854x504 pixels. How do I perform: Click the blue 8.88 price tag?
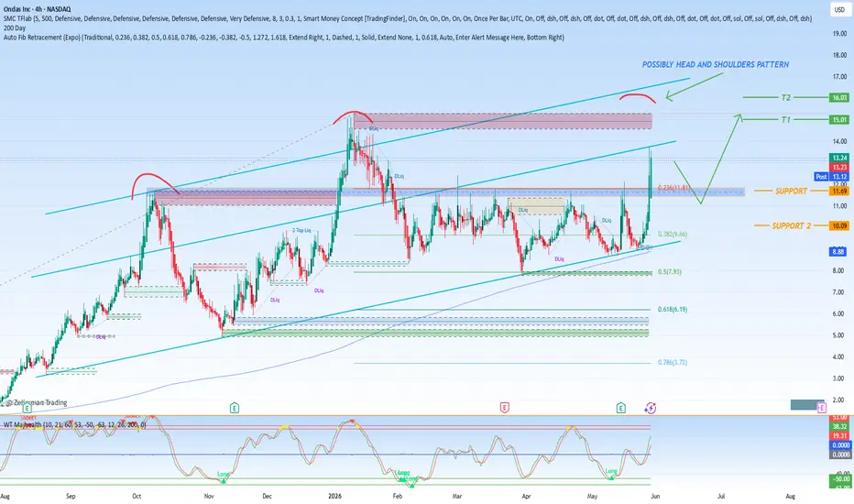pos(838,251)
